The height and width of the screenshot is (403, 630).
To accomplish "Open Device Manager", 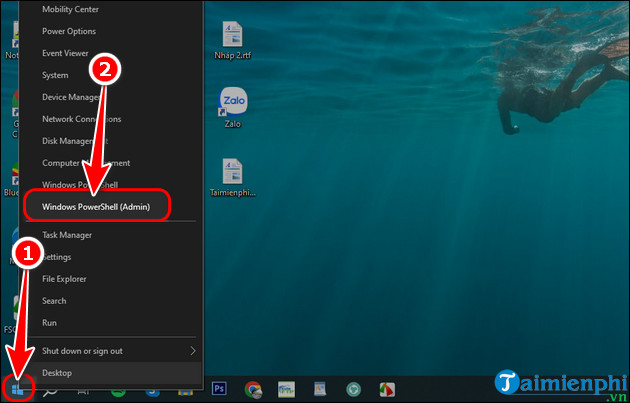I will click(x=111, y=97).
